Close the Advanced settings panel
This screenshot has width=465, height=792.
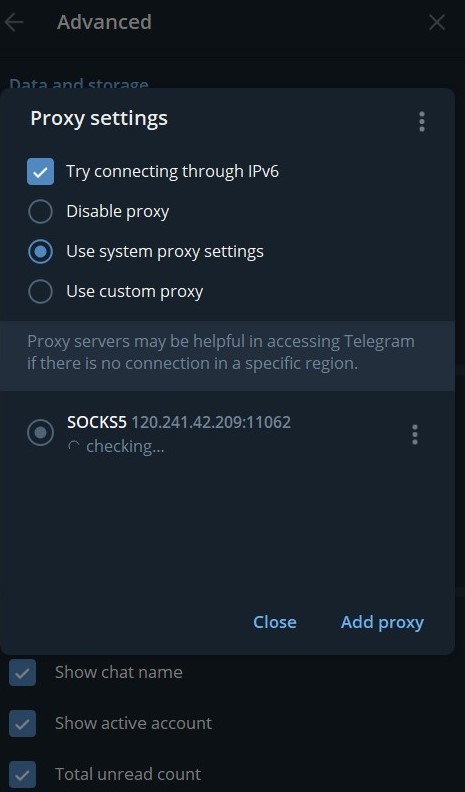pyautogui.click(x=437, y=22)
